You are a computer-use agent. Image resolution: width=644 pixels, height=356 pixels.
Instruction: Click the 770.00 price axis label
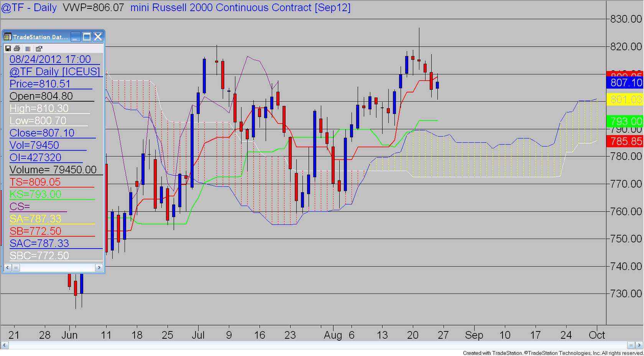click(x=626, y=184)
